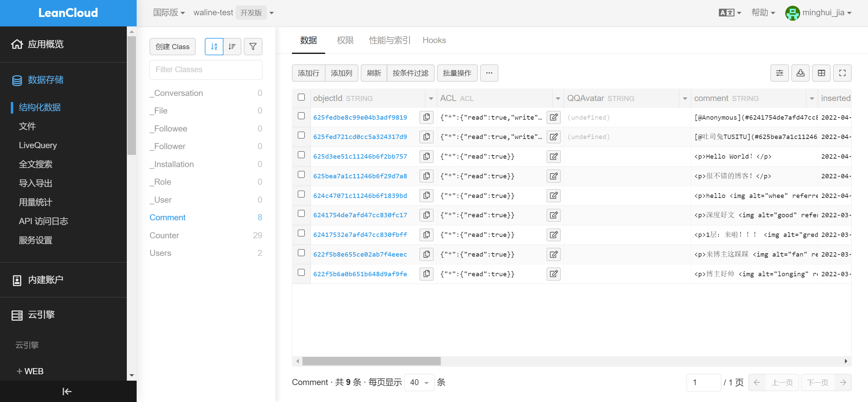Switch to the 权限 tab
The width and height of the screenshot is (868, 402).
[x=345, y=40]
